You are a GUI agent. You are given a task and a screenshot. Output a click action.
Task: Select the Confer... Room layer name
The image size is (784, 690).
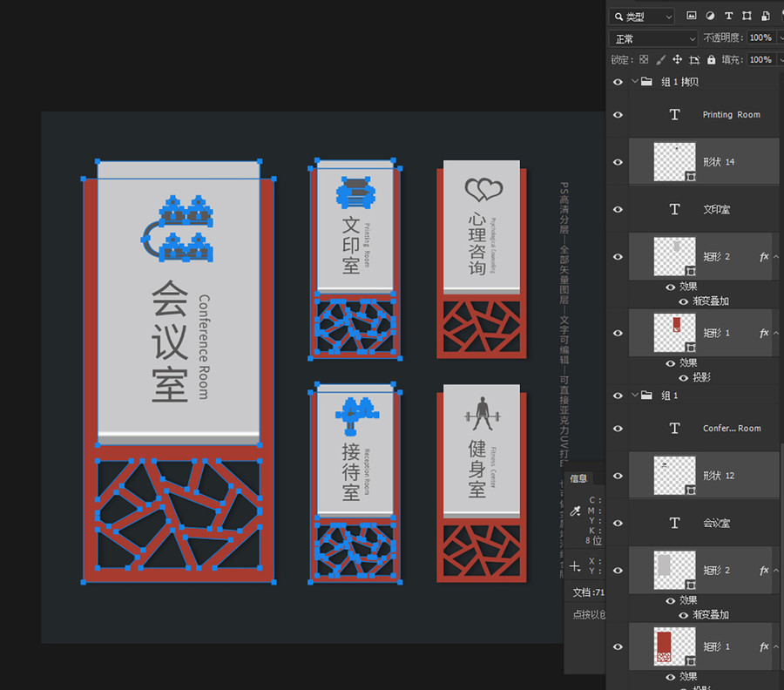[732, 429]
